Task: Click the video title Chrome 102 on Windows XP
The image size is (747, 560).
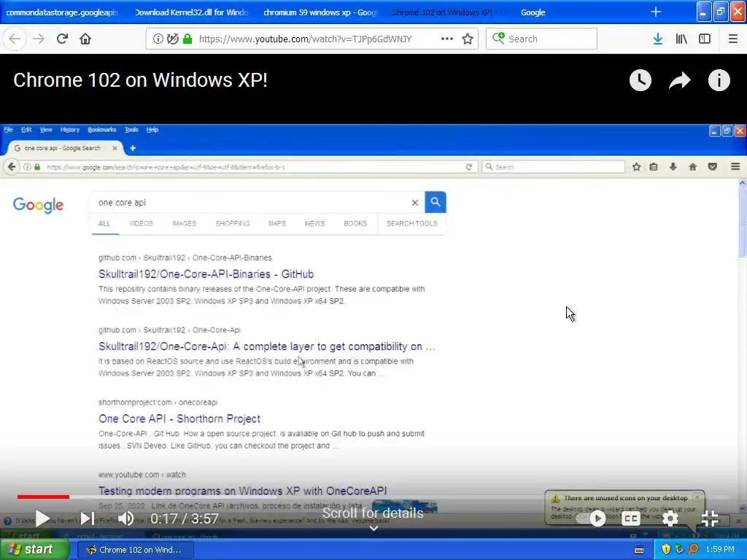Action: 140,80
